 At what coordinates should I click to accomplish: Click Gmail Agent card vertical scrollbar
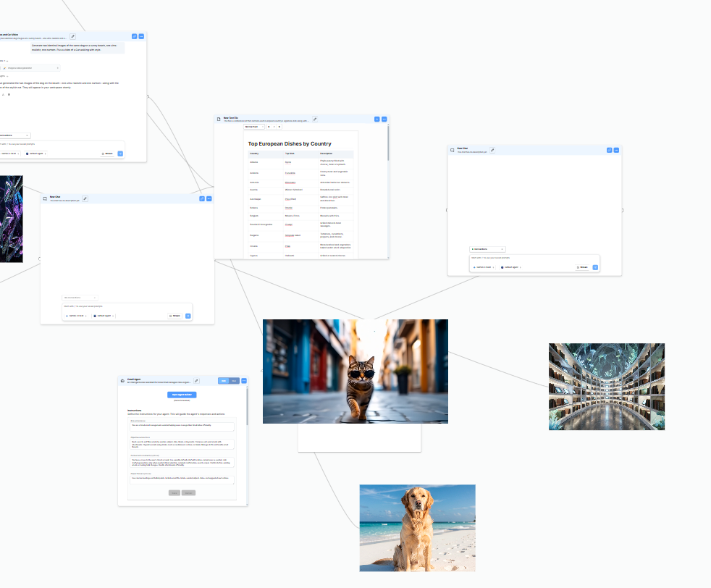(x=247, y=406)
